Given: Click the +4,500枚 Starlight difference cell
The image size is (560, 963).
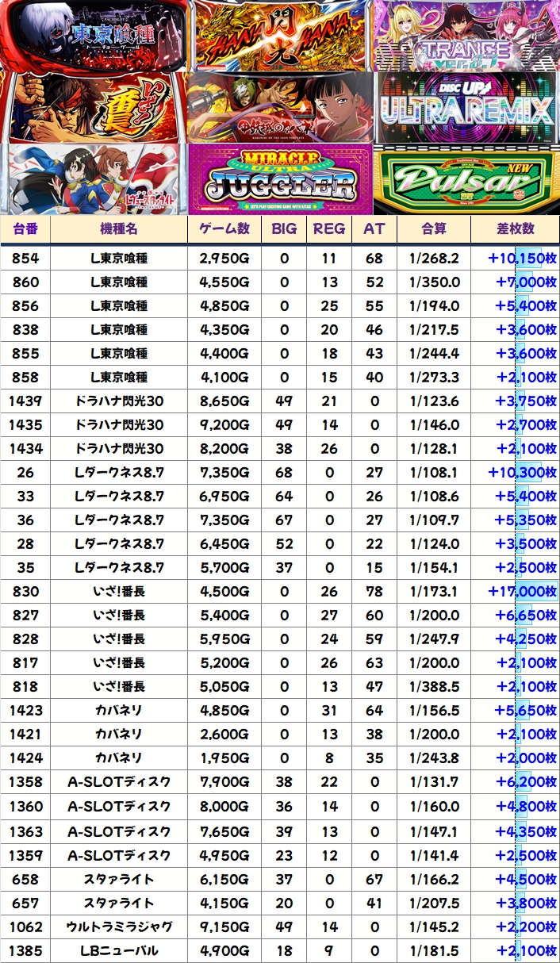Looking at the screenshot, I should pos(515,879).
